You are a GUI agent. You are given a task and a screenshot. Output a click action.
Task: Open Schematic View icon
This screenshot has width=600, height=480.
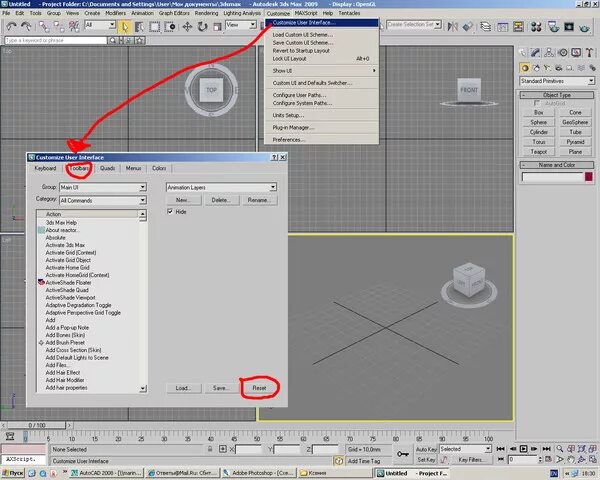[518, 26]
